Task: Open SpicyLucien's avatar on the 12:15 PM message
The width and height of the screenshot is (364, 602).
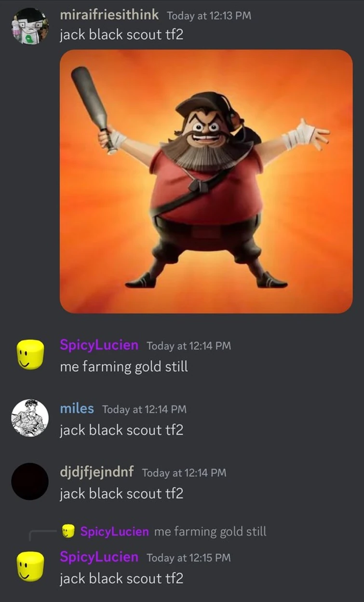Action: (x=30, y=566)
